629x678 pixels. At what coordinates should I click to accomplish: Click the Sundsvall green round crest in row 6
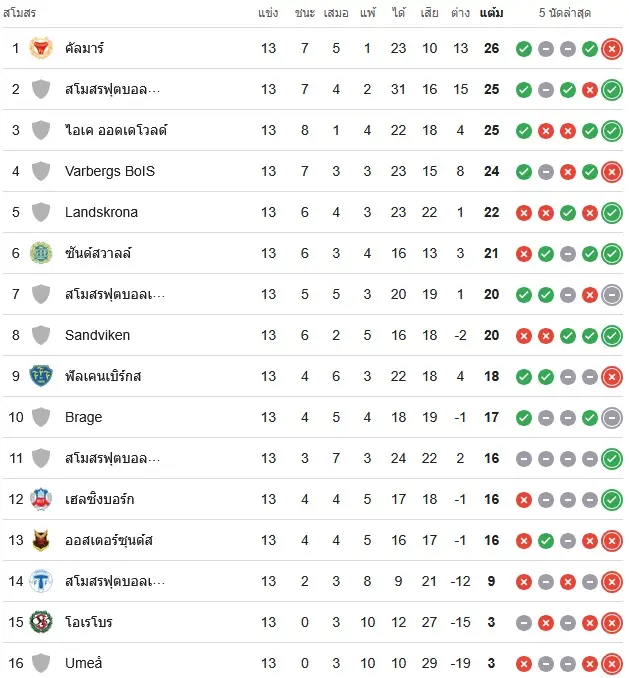[41, 253]
